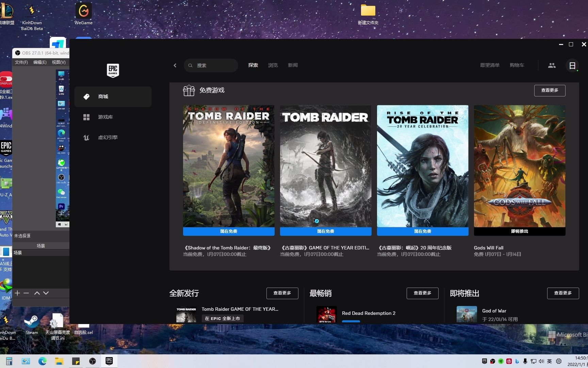Open the tray settings gear icon
The image size is (588, 368).
(x=559, y=361)
